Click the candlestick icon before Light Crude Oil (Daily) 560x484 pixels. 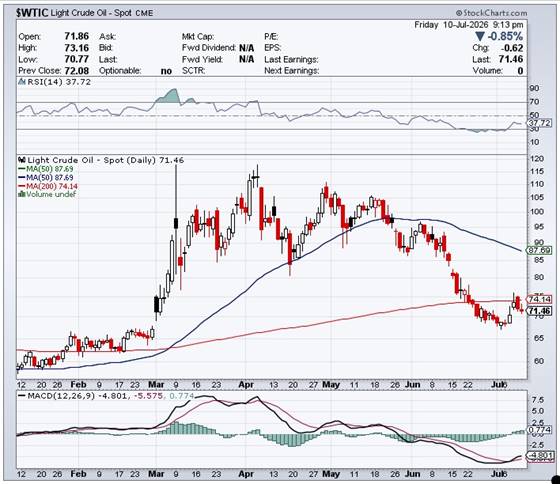(x=22, y=160)
